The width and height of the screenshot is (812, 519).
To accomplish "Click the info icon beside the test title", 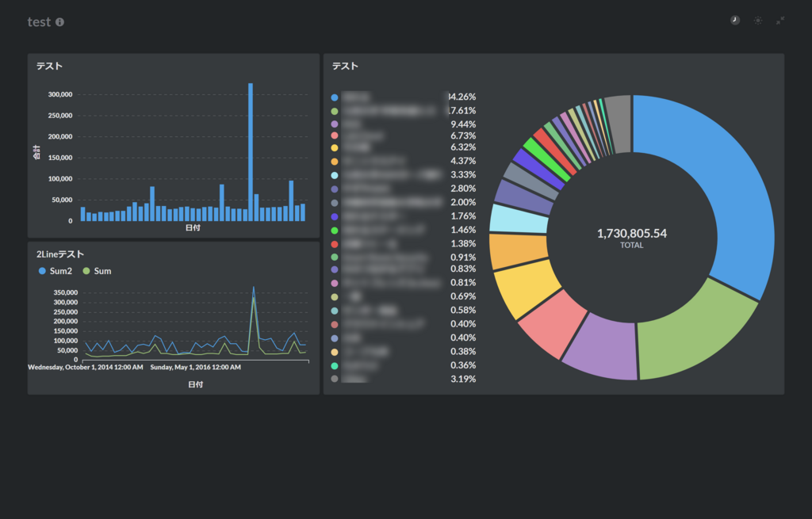I will (x=60, y=21).
